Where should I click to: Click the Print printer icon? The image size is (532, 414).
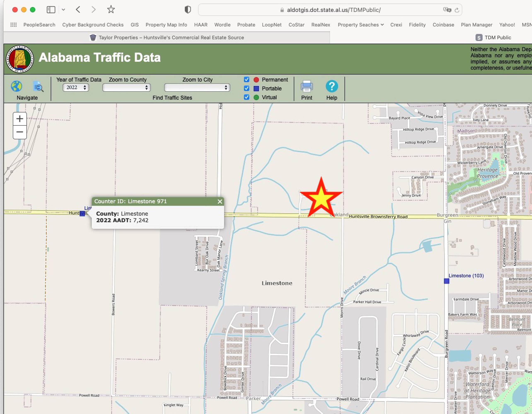pos(306,86)
